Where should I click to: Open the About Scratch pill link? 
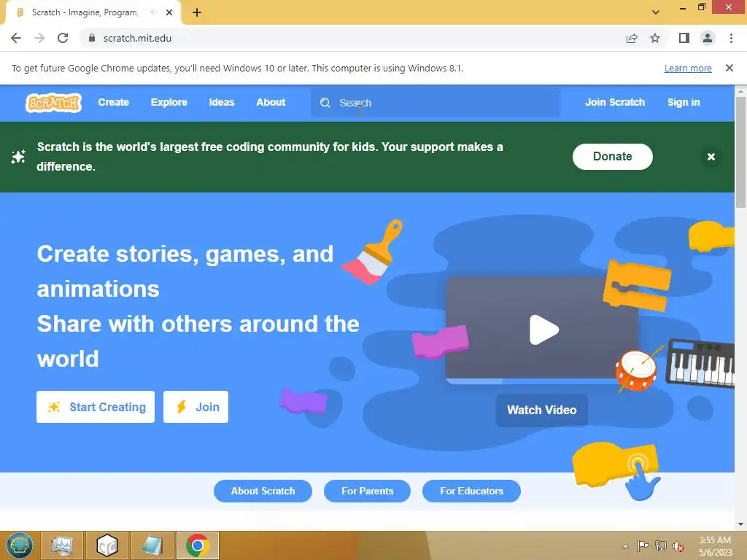(x=263, y=491)
